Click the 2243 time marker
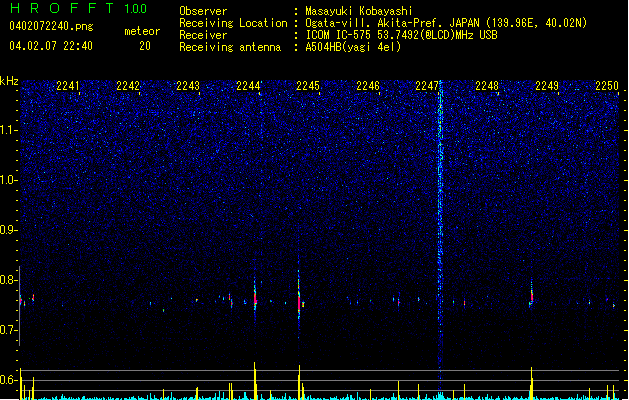Image resolution: width=629 pixels, height=400 pixels. click(x=188, y=86)
